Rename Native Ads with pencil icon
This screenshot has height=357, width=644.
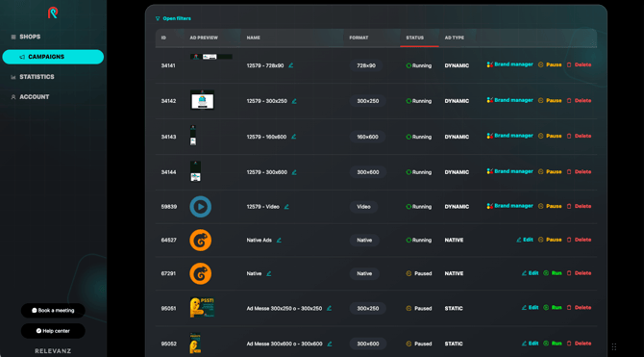point(279,241)
